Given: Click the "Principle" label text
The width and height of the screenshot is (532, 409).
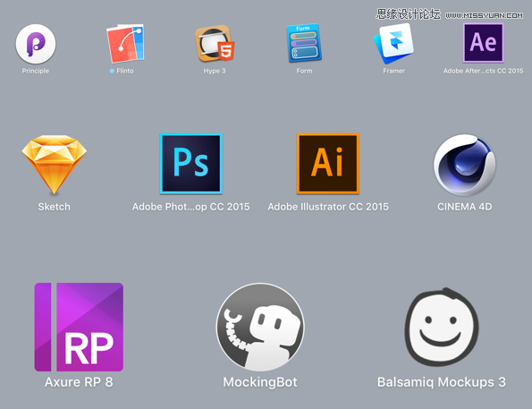Looking at the screenshot, I should [x=36, y=71].
